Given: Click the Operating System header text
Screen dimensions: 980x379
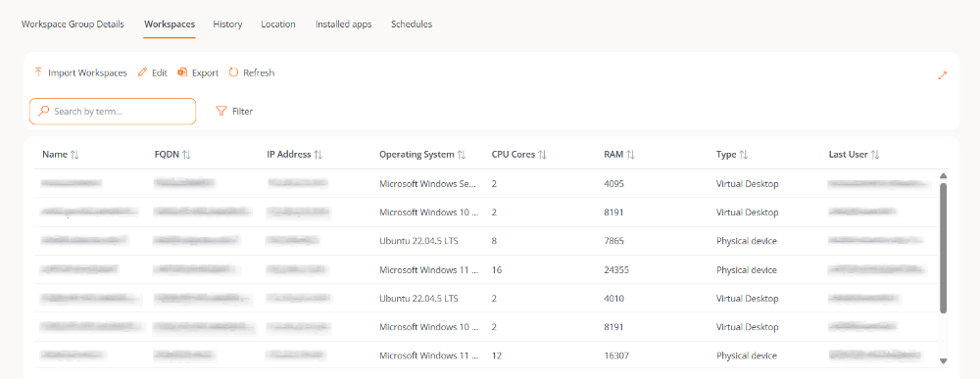Looking at the screenshot, I should (416, 155).
